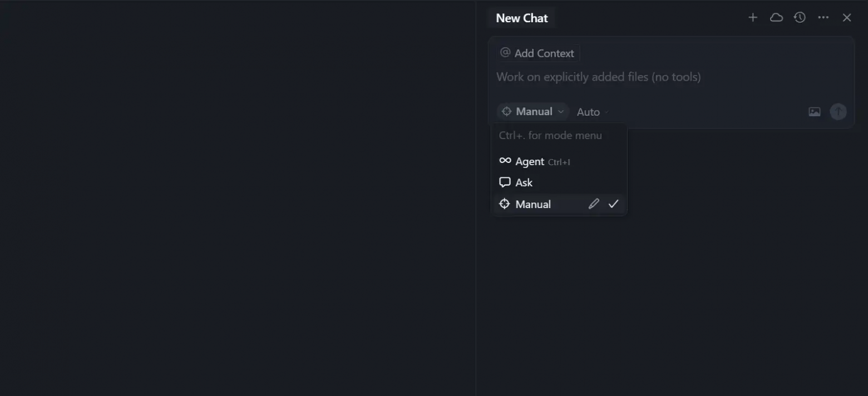Click the cloud icon in chat header

click(776, 18)
